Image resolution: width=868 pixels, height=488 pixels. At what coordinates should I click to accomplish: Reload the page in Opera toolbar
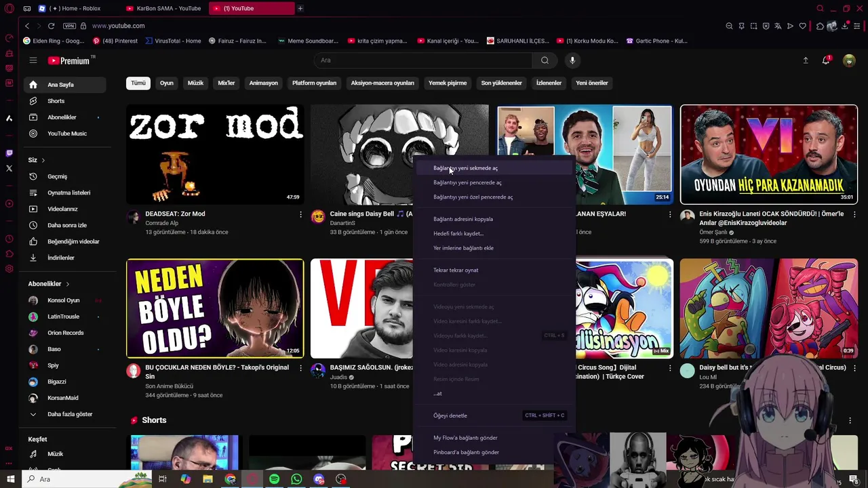point(51,26)
